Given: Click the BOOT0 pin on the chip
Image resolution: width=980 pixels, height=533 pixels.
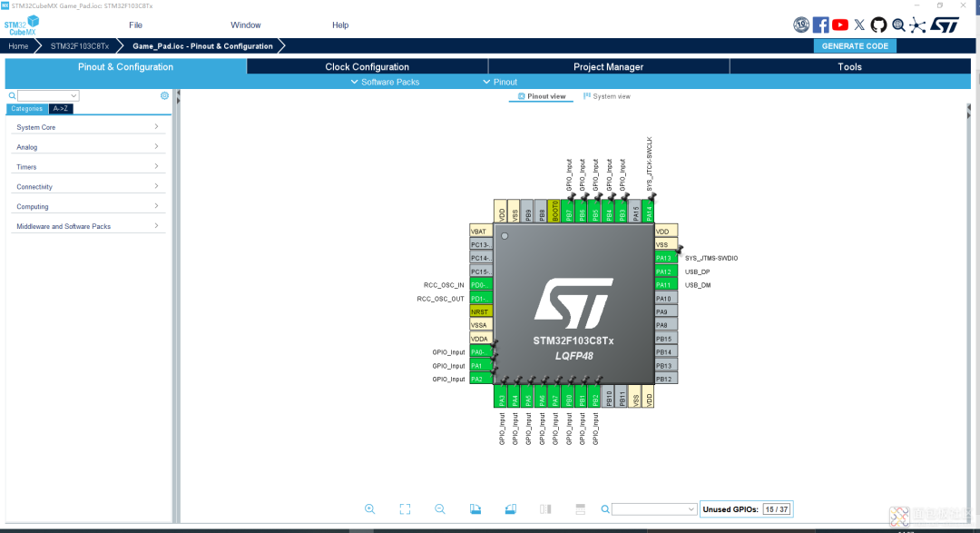Looking at the screenshot, I should 554,211.
